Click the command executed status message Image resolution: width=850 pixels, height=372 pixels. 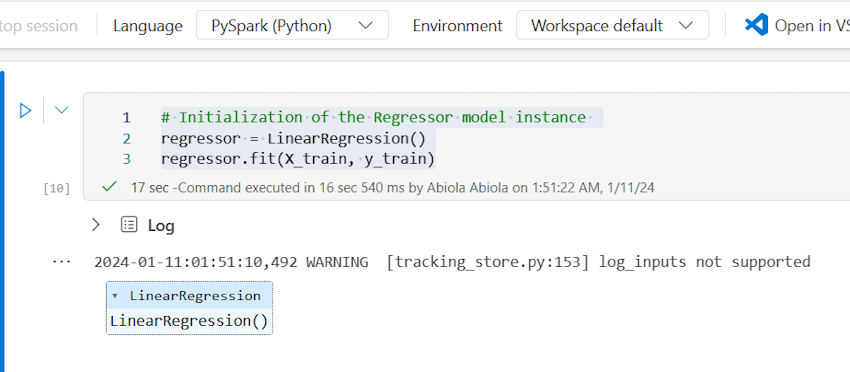392,188
